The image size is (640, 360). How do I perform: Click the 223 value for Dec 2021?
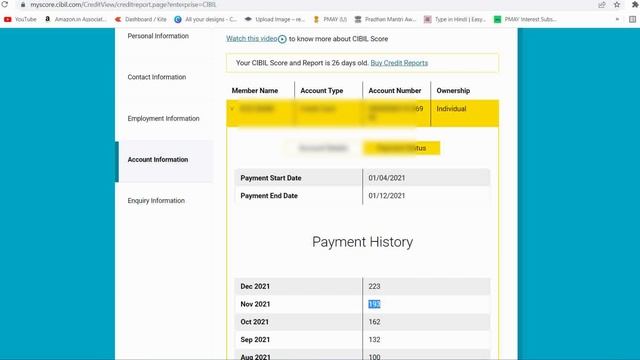coord(374,287)
